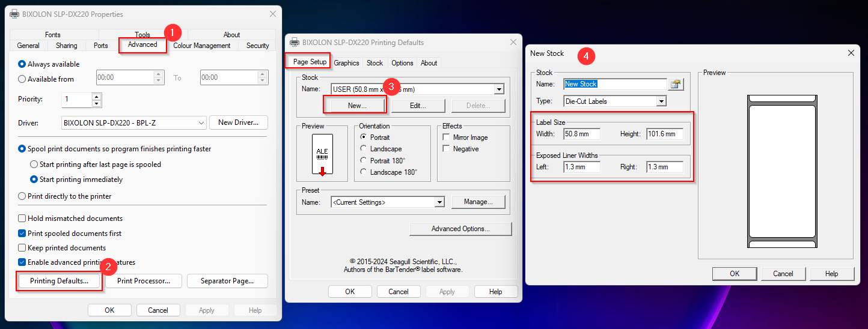Click the Separator Page... button
This screenshot has width=868, height=329.
[227, 280]
